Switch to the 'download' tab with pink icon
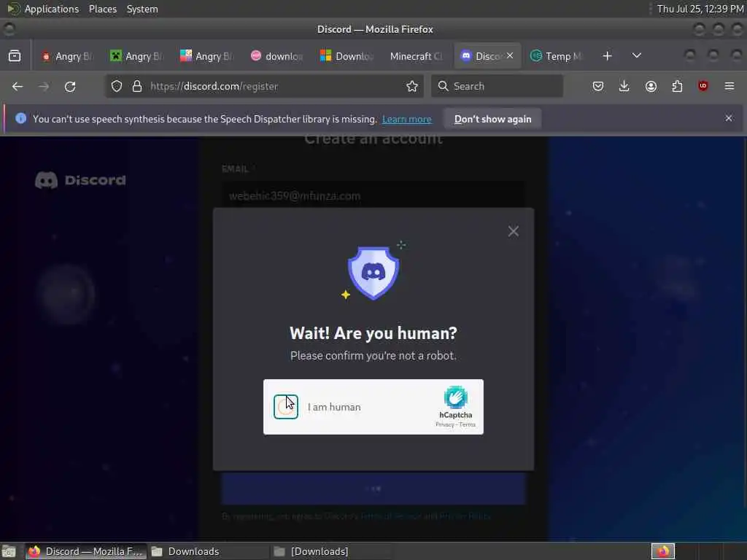 pos(276,56)
